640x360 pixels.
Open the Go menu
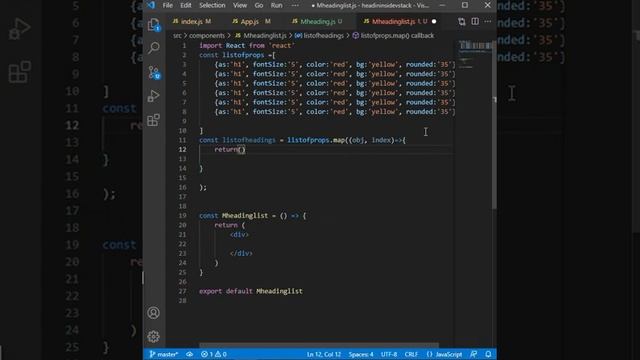pos(259,5)
